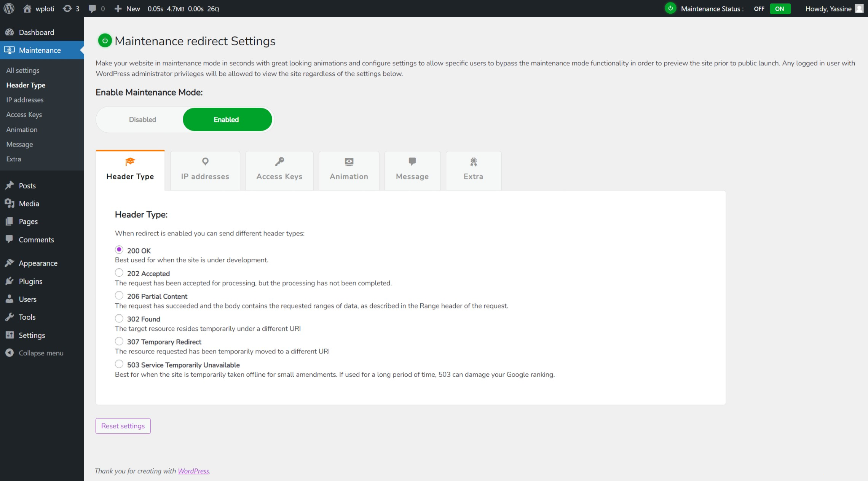Click the Animation tab icon
The image size is (868, 481).
(348, 162)
